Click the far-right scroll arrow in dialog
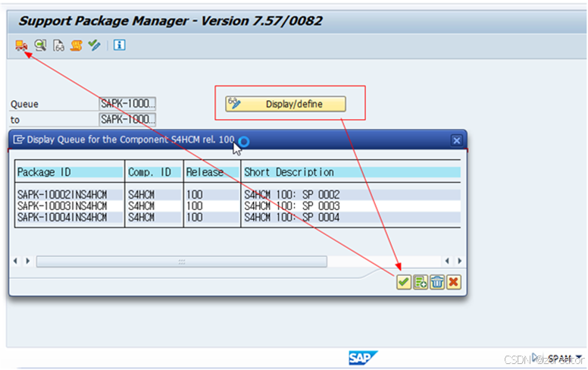This screenshot has height=370, width=588. pyautogui.click(x=459, y=261)
